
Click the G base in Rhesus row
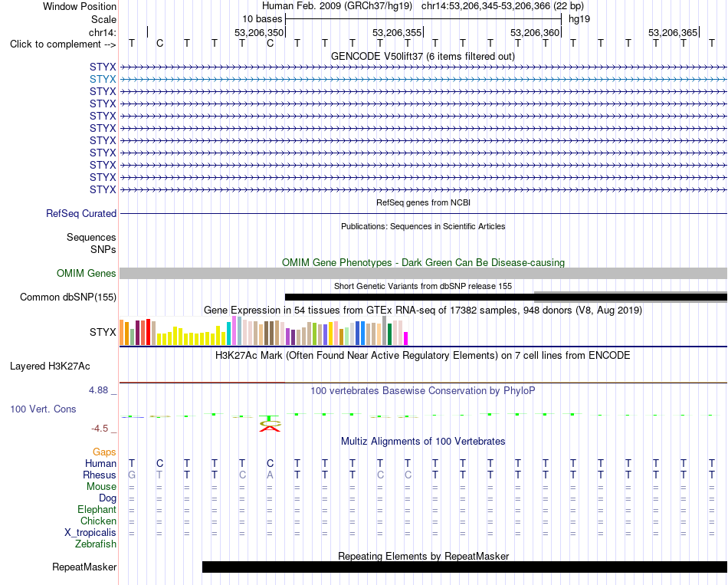pyautogui.click(x=132, y=475)
